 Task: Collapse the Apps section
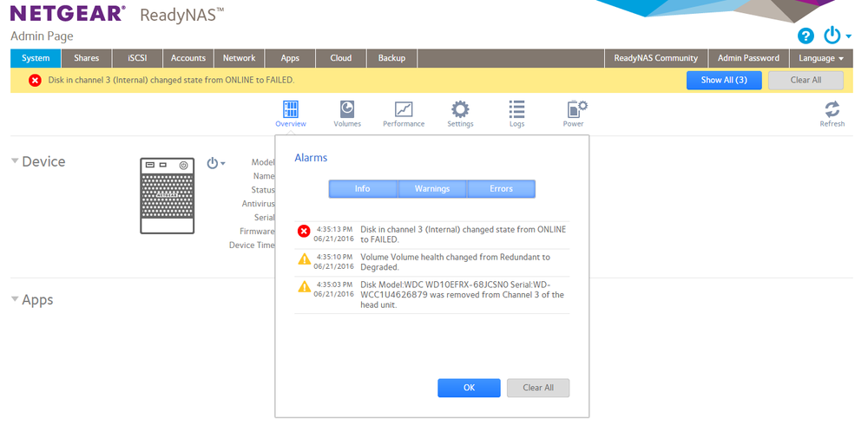coord(15,299)
